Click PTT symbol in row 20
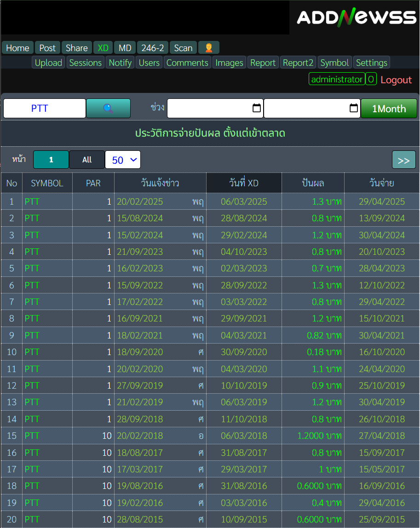 tap(32, 519)
